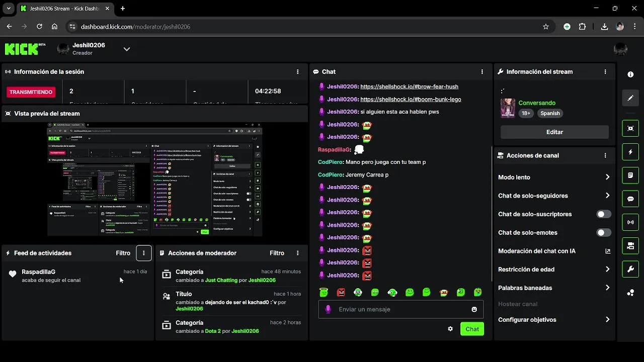Click the Spanish language tag
The height and width of the screenshot is (362, 644).
tap(550, 113)
